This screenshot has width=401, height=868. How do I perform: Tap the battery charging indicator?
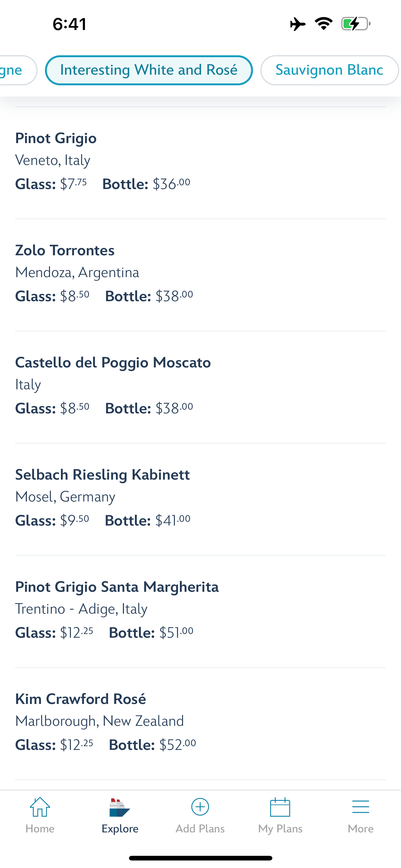point(355,24)
